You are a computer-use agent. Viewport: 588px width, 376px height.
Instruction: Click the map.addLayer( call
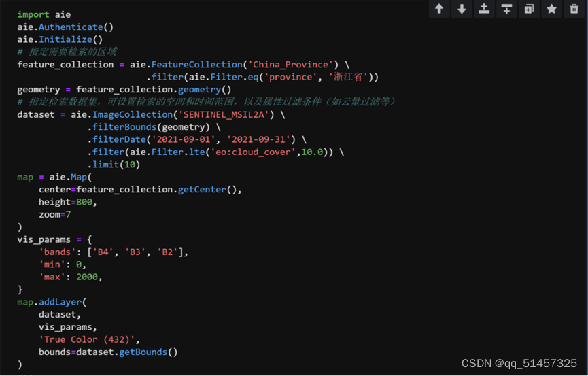click(x=52, y=302)
